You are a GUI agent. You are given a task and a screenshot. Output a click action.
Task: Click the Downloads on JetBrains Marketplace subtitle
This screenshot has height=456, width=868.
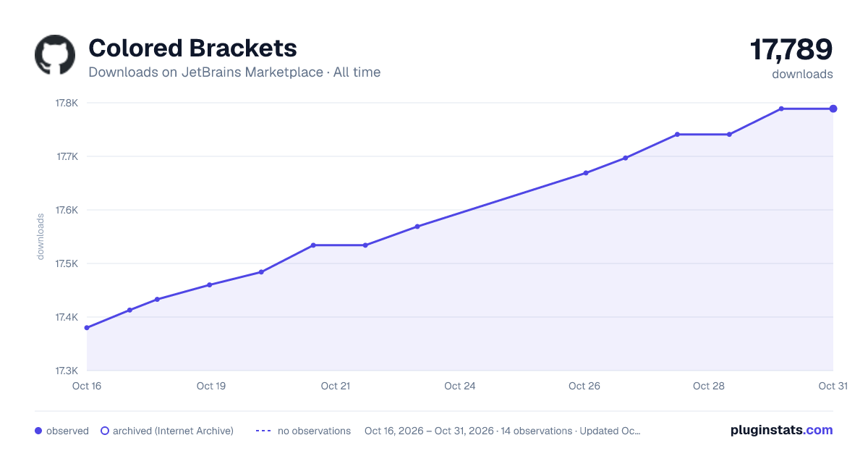tap(234, 72)
